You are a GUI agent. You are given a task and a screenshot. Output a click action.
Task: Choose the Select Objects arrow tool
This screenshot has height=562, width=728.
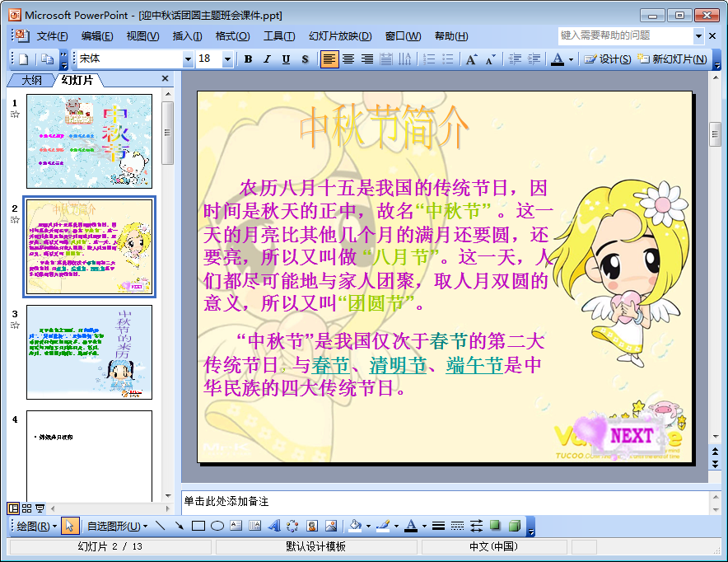(70, 527)
